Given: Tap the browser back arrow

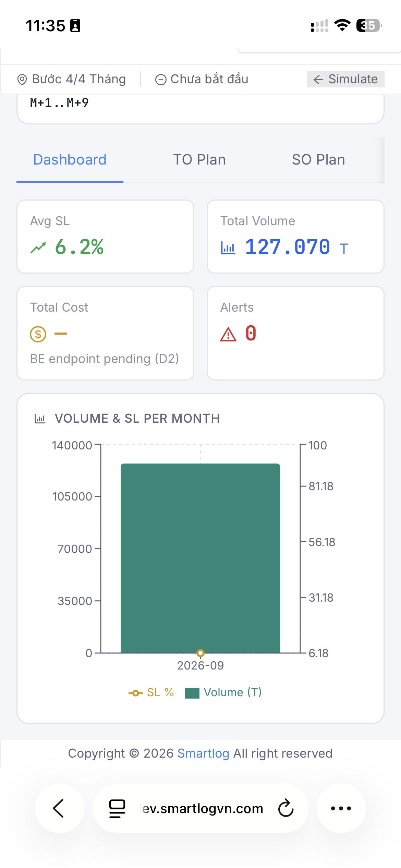Looking at the screenshot, I should 59,808.
